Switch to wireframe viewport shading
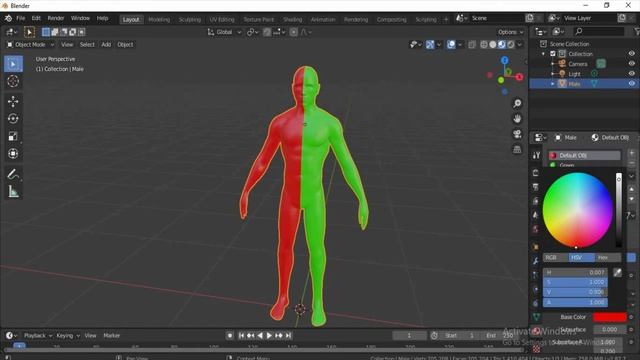 tap(484, 44)
